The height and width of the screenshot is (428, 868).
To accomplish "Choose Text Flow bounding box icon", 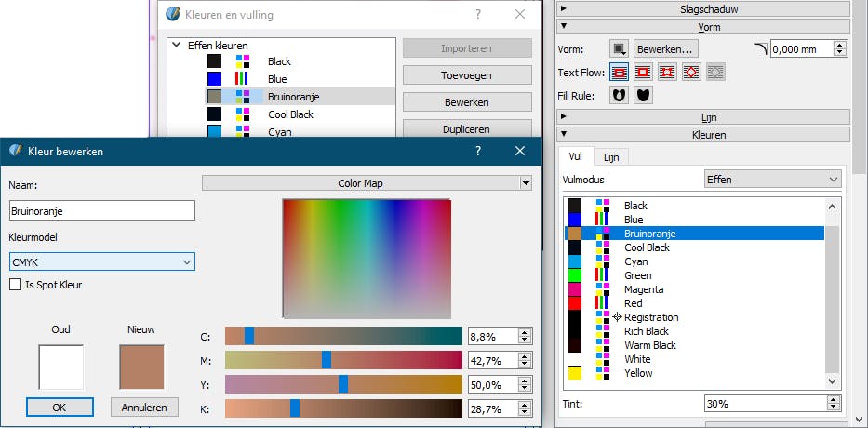I will pyautogui.click(x=667, y=72).
